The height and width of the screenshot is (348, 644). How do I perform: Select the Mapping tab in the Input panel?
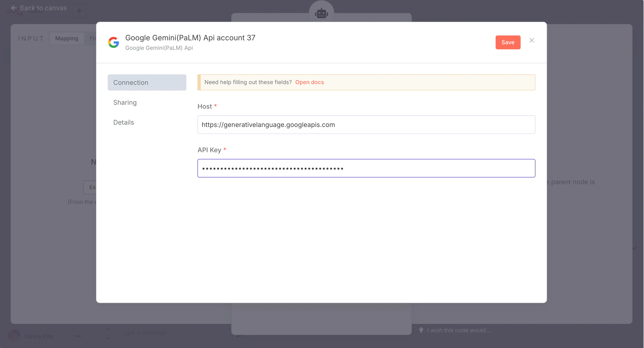(66, 38)
